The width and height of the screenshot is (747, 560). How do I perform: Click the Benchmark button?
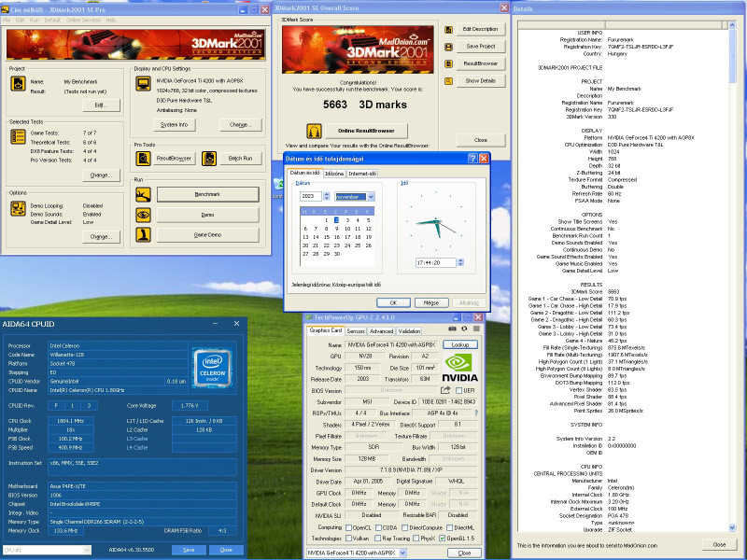[207, 194]
